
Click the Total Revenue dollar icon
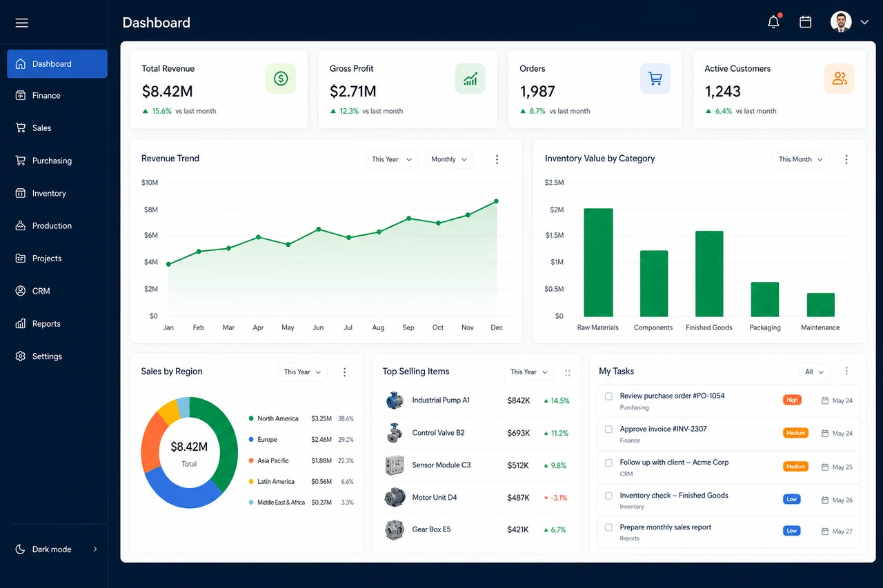click(x=281, y=79)
